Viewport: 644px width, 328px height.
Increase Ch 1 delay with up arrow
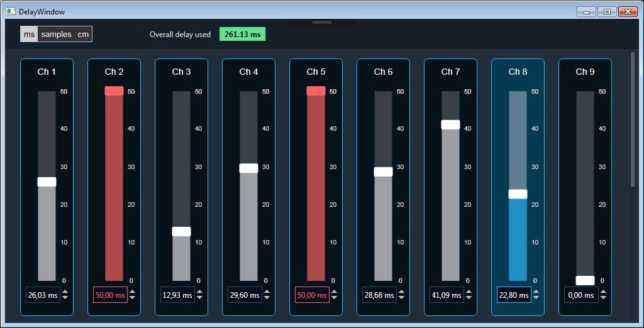click(x=65, y=292)
